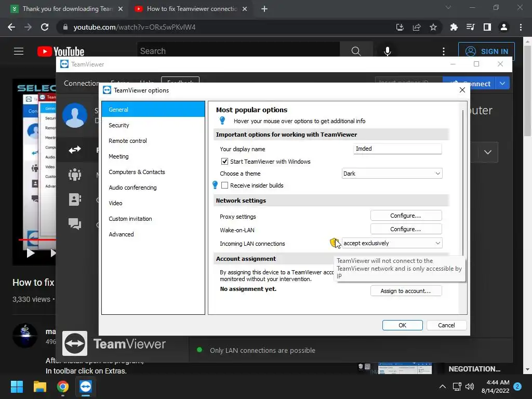Open Incoming LAN connections dropdown
This screenshot has width=532, height=399.
(392, 243)
